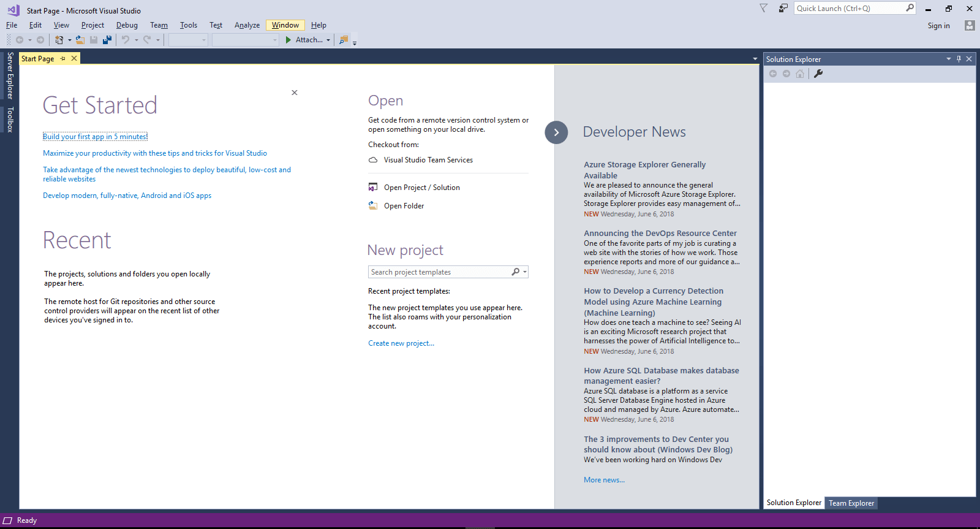Click the account avatar icon
Screen dimensions: 980x529
coord(969,25)
